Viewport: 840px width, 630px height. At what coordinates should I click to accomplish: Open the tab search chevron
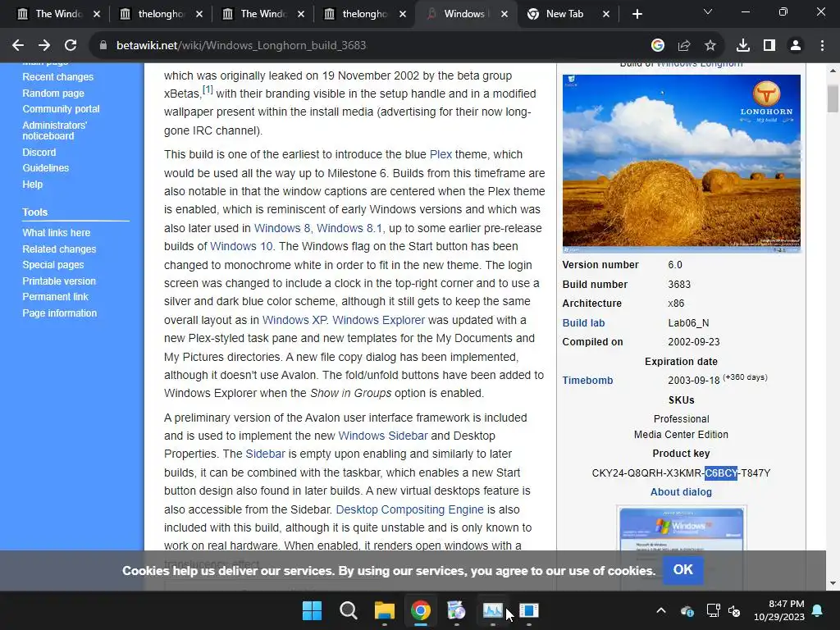708,11
